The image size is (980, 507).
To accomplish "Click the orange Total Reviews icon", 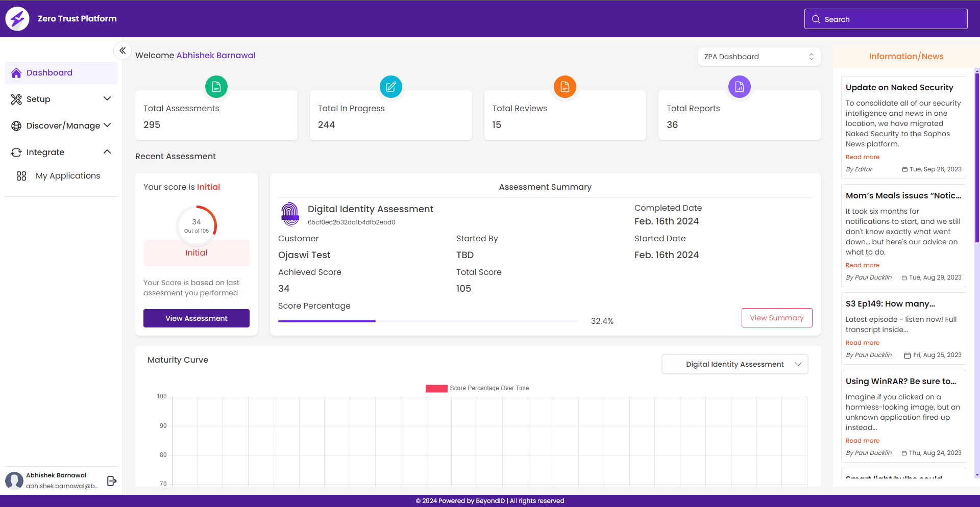I will tap(565, 87).
